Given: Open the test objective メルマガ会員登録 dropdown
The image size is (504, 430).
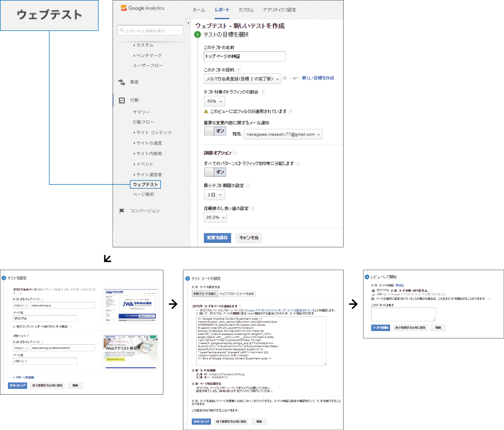Looking at the screenshot, I should (242, 79).
